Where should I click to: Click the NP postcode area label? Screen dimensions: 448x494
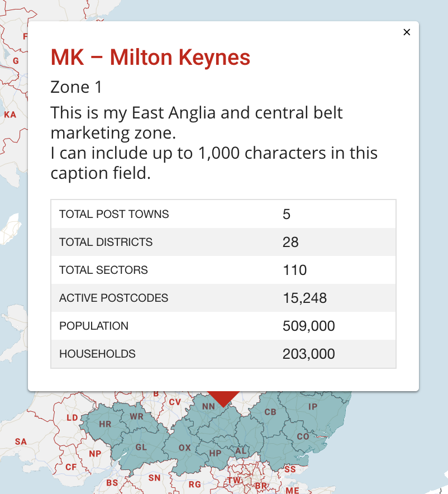click(x=95, y=454)
